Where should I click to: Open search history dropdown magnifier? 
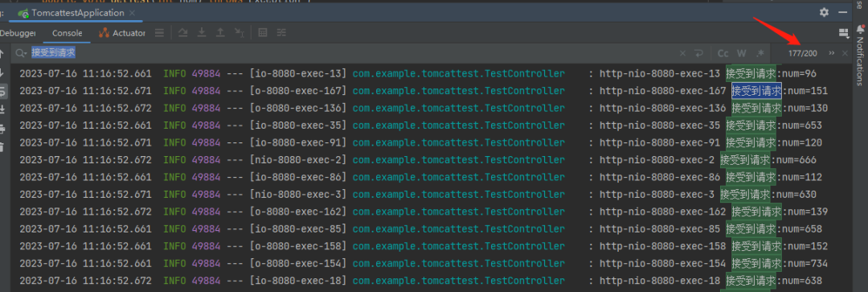click(21, 53)
